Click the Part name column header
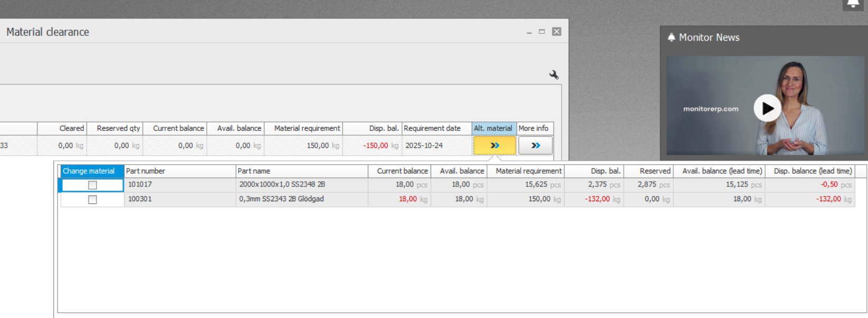The height and width of the screenshot is (318, 868). 301,171
